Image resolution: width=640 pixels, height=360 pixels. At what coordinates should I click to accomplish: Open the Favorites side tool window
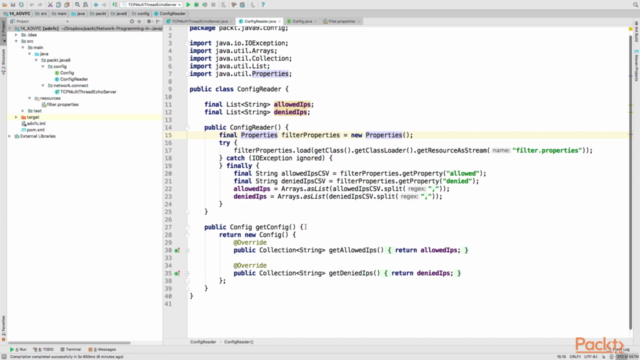coord(3,328)
